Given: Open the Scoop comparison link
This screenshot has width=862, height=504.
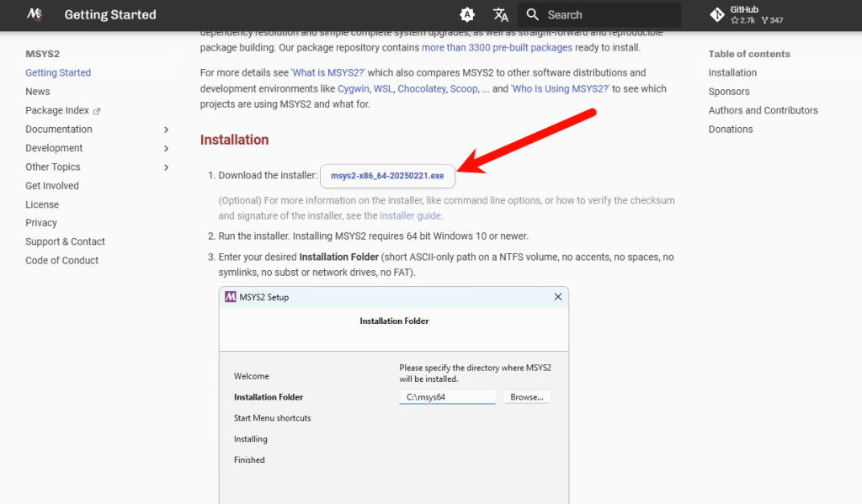Looking at the screenshot, I should coord(464,88).
